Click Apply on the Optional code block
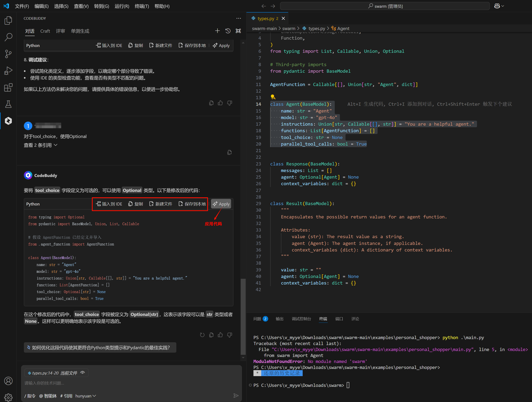Screen dimensions: 532x402 pyautogui.click(x=221, y=204)
